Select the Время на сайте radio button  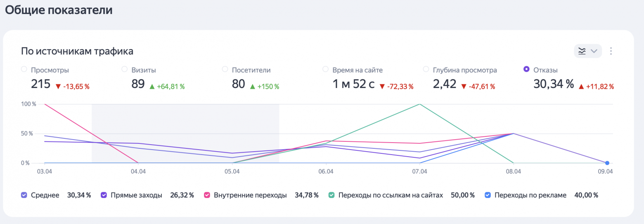coord(325,69)
